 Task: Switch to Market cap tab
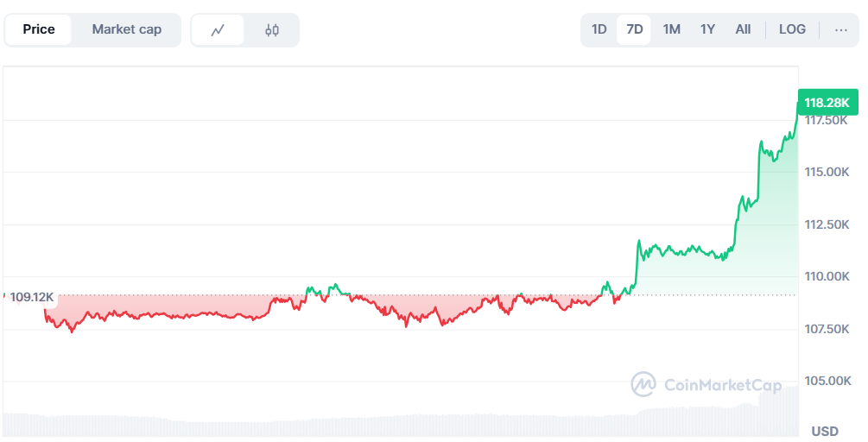click(126, 29)
